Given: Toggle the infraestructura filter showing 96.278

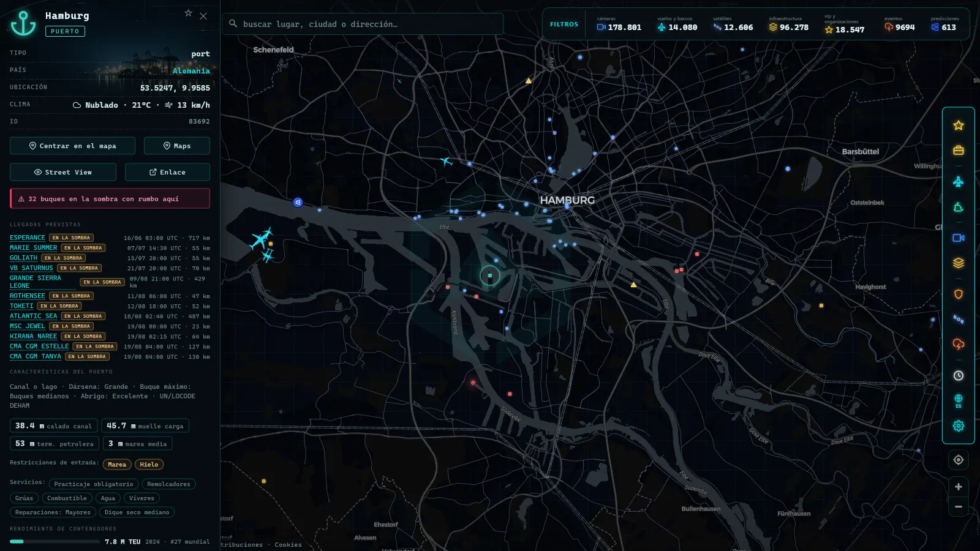Looking at the screenshot, I should [x=789, y=24].
